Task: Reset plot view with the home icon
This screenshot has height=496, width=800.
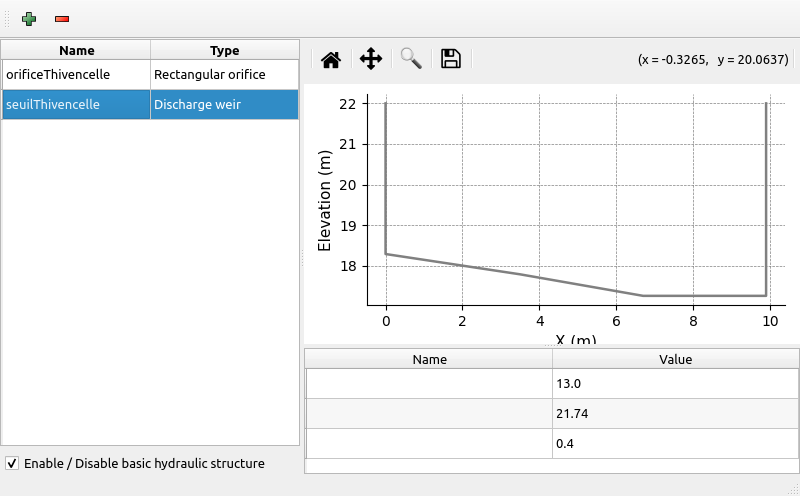Action: [x=331, y=59]
